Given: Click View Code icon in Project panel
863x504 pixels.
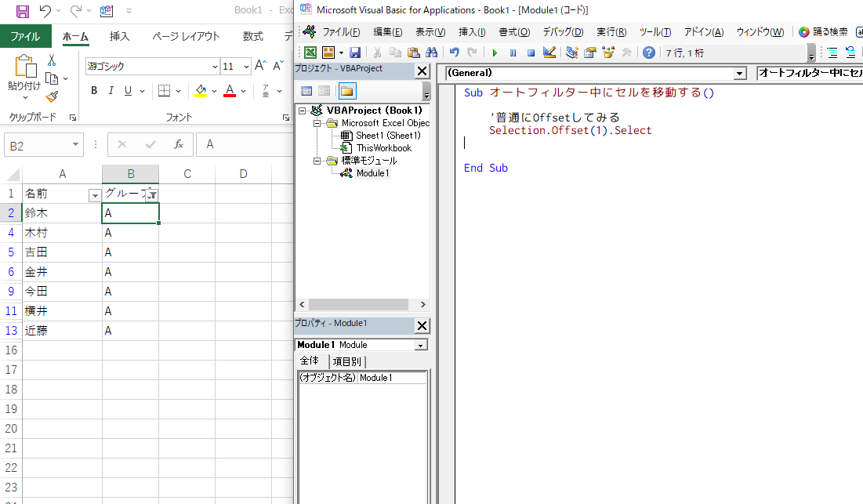Looking at the screenshot, I should pyautogui.click(x=306, y=92).
